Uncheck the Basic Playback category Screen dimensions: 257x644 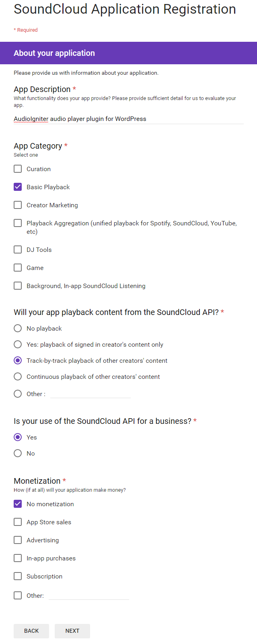click(x=18, y=187)
